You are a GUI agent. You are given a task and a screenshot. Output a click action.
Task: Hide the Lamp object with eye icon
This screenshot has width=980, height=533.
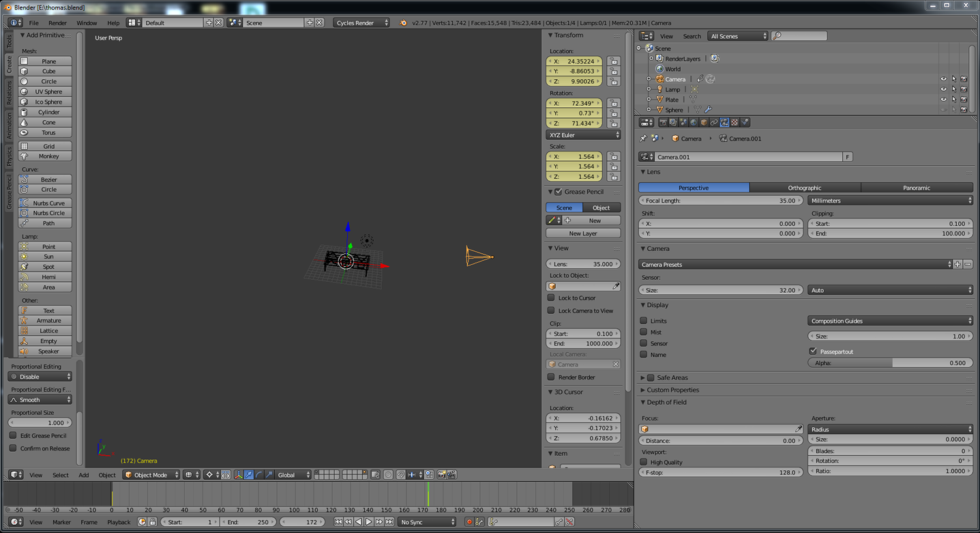click(944, 89)
